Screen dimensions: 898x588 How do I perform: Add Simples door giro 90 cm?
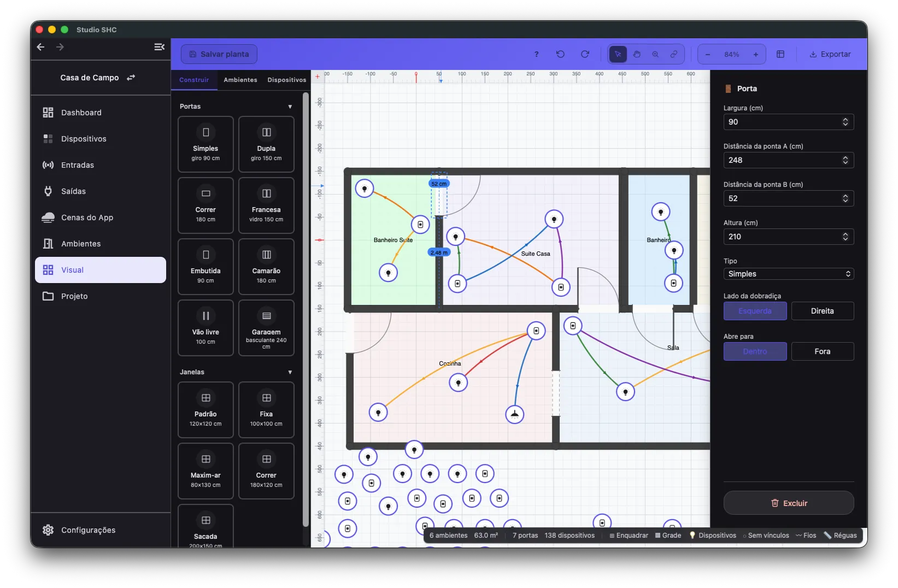pos(206,144)
